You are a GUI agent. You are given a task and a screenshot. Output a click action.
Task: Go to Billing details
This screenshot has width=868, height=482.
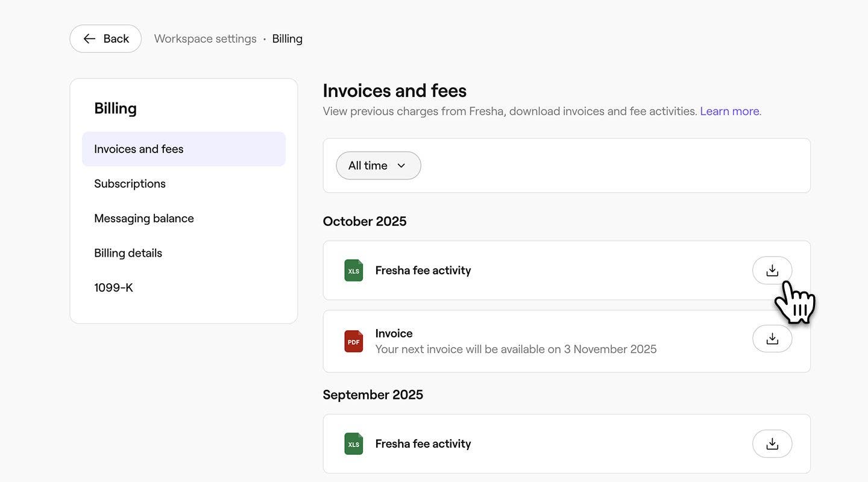tap(128, 253)
